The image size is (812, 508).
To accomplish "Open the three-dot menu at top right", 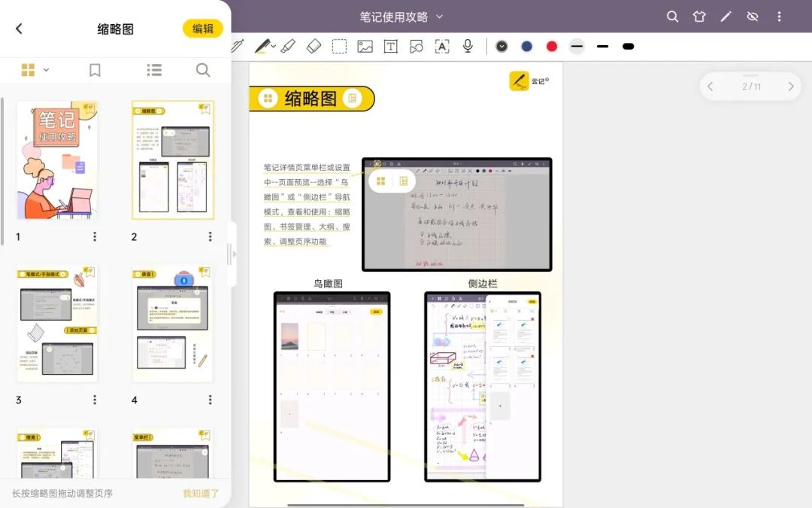I will 779,16.
